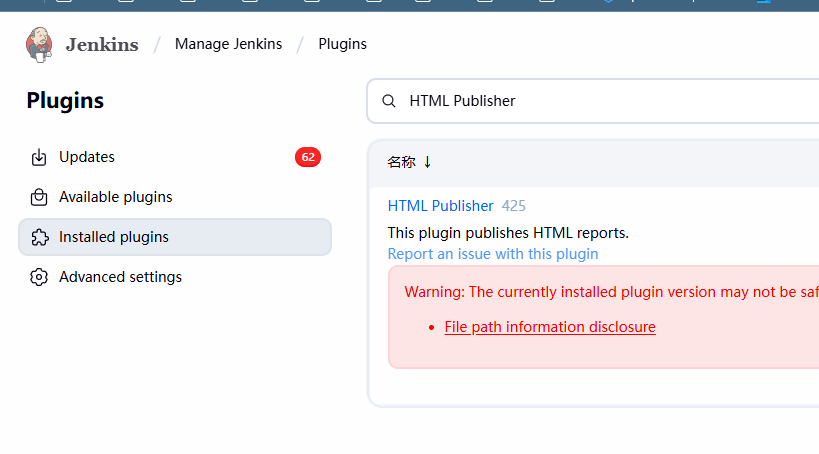Toggle the sort arrow next to 名称
819x454 pixels.
428,162
